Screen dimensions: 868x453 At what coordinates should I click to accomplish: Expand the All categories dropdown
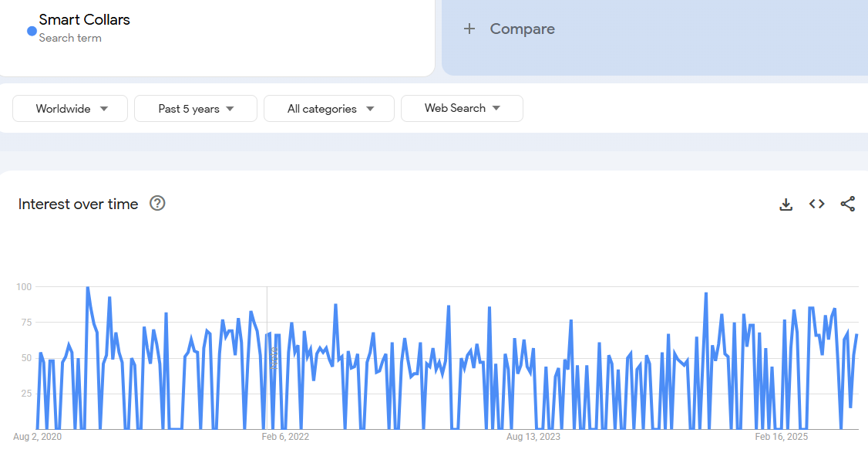[x=329, y=109]
